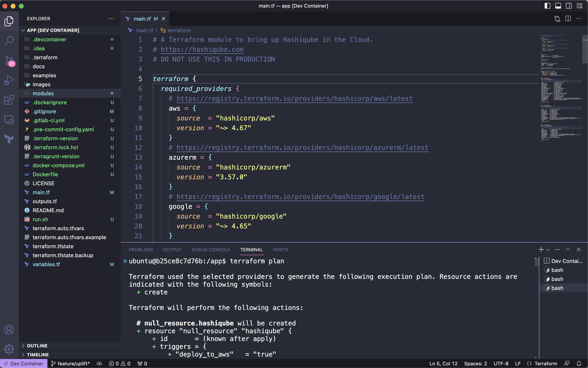Open errors and warnings count in status bar
This screenshot has height=368, width=588.
pos(120,363)
